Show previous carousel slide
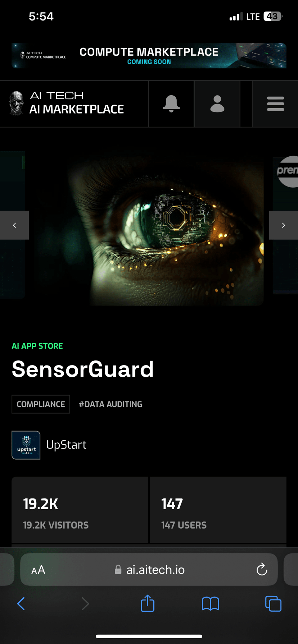Image resolution: width=298 pixels, height=644 pixels. tap(14, 225)
